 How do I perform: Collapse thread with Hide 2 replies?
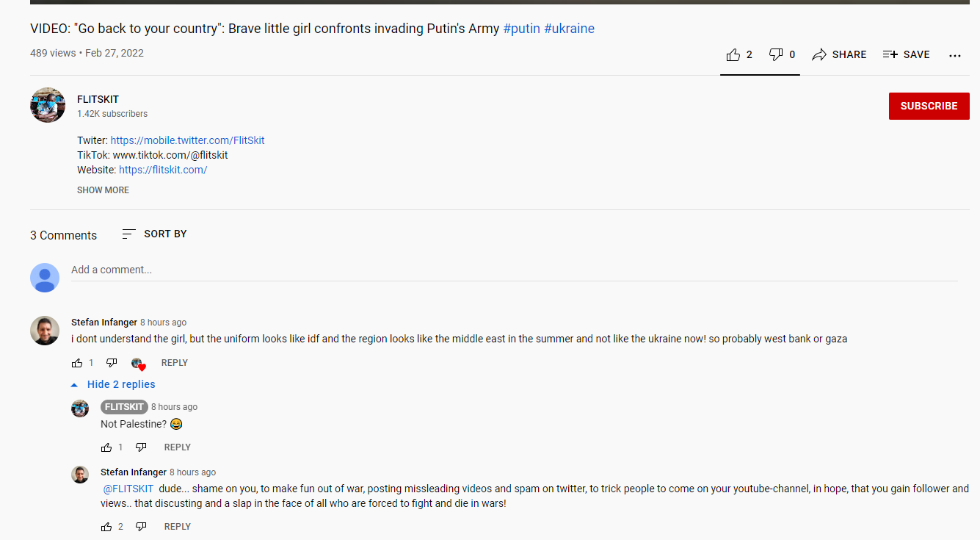[114, 384]
